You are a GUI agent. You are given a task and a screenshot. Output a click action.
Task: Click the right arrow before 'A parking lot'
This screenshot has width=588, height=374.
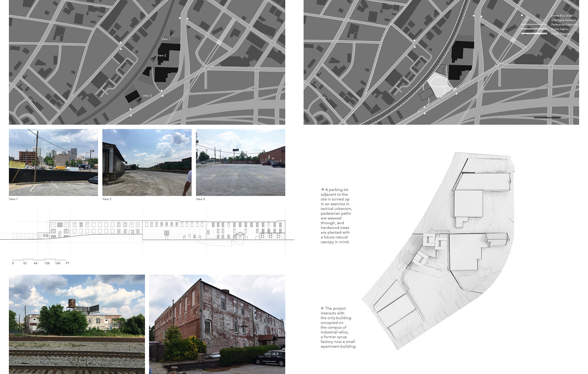coord(322,190)
